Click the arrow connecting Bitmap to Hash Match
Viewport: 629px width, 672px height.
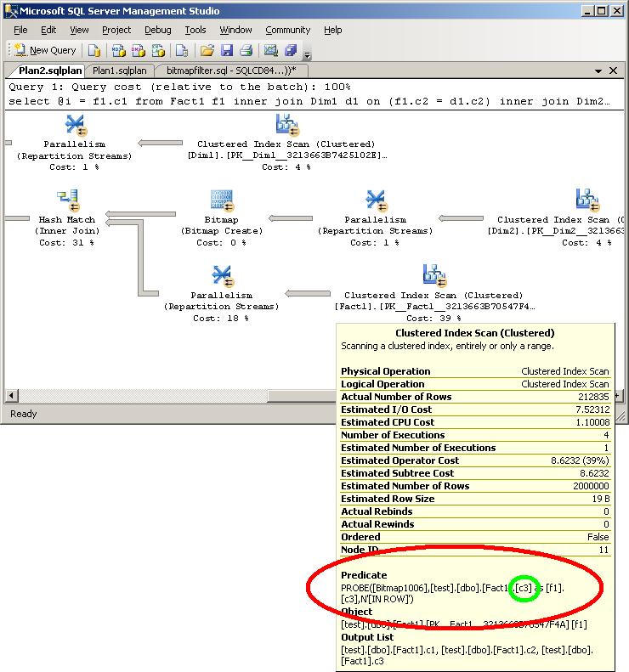[x=141, y=214]
